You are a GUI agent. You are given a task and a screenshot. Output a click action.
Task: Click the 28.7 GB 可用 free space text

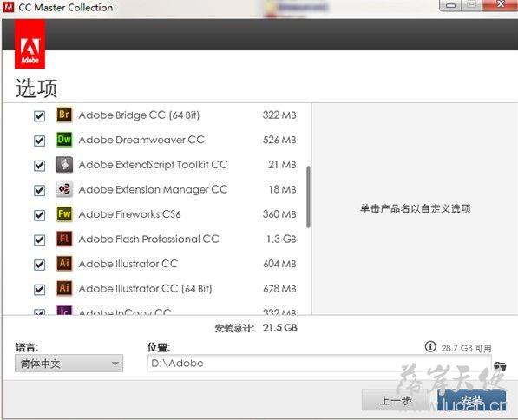(x=466, y=348)
